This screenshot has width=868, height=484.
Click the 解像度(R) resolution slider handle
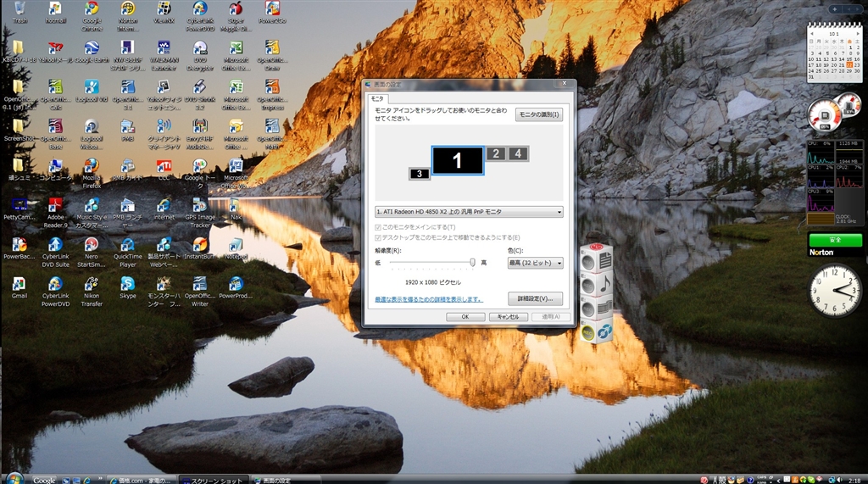click(x=472, y=263)
